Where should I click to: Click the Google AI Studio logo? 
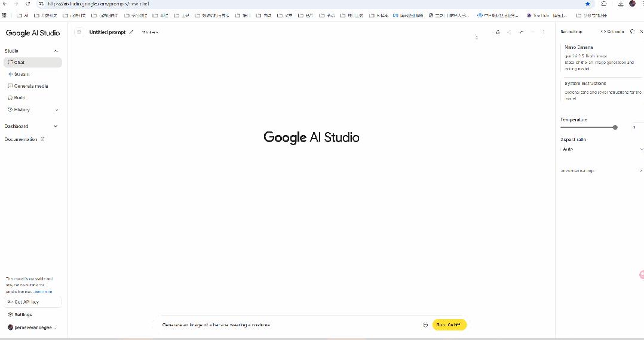click(33, 33)
